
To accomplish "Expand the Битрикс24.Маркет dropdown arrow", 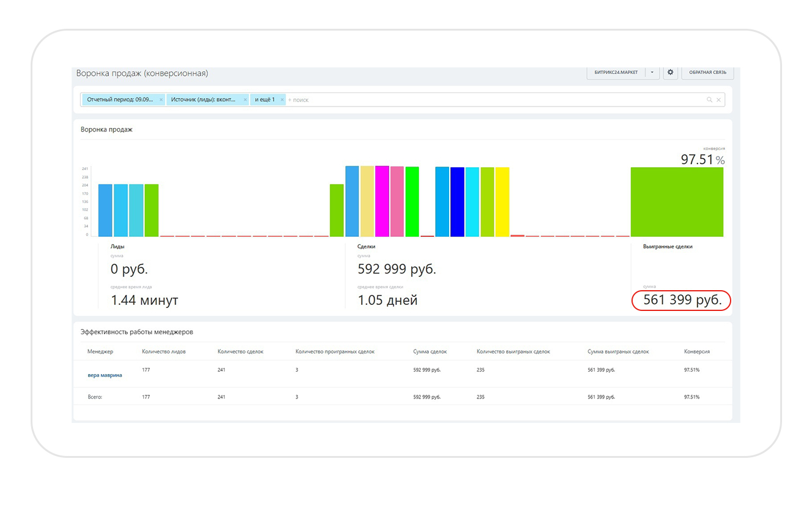I will (652, 72).
